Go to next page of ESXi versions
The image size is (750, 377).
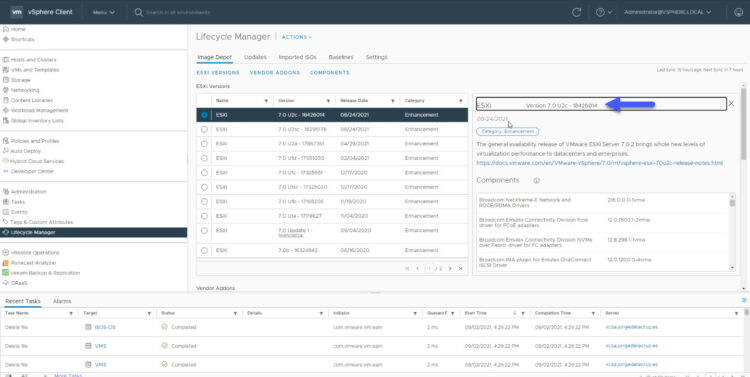point(450,268)
